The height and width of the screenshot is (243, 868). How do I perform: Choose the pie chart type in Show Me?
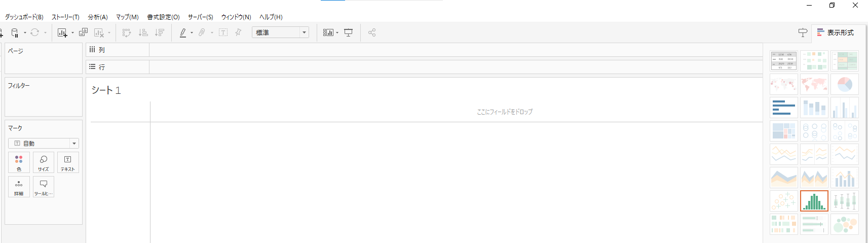click(x=844, y=84)
